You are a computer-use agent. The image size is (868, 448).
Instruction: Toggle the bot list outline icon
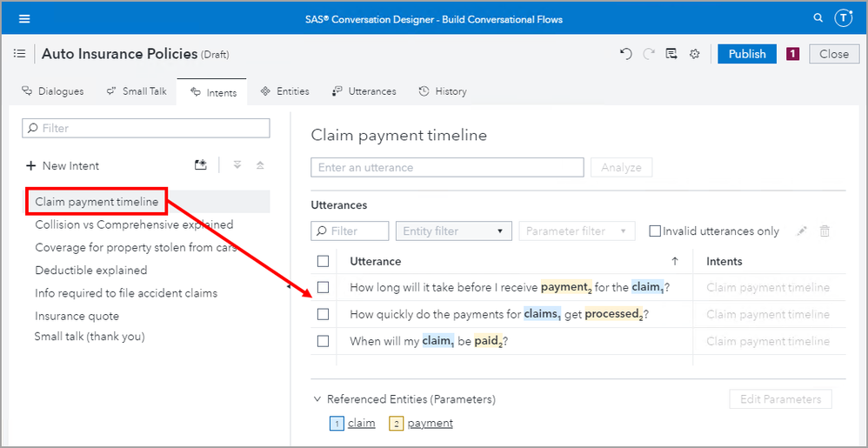[19, 54]
